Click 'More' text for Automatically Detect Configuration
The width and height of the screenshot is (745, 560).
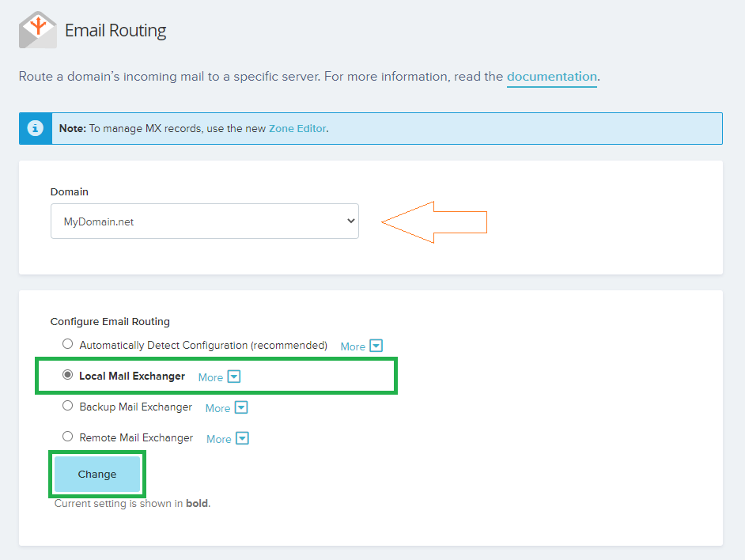[353, 346]
